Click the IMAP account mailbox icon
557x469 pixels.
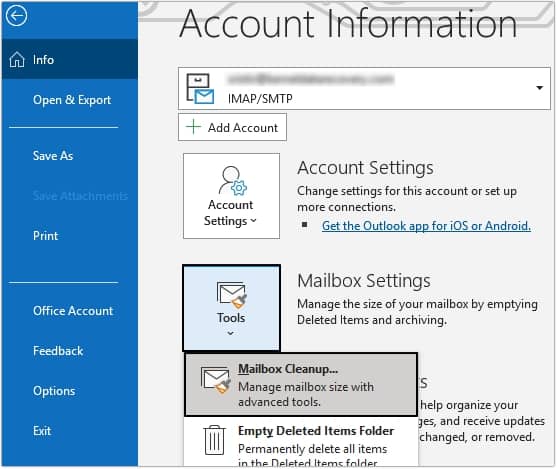[200, 89]
